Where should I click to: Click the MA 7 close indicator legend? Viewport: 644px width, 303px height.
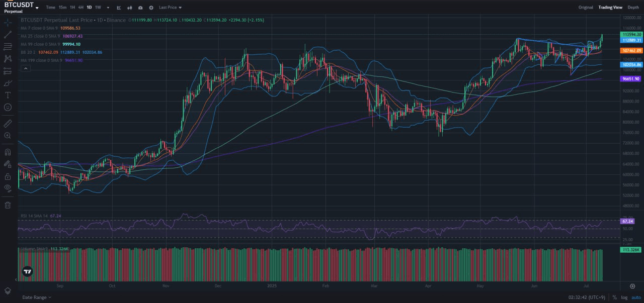[50, 28]
